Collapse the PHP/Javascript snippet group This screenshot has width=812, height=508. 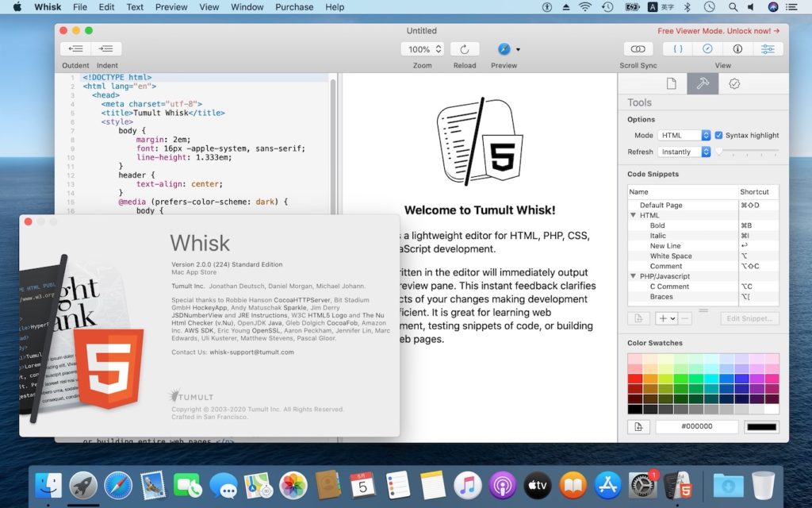click(634, 276)
